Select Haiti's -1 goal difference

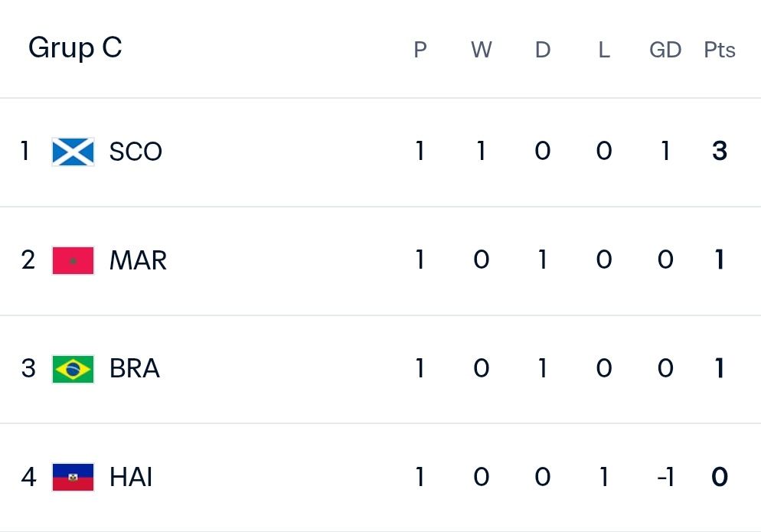click(665, 477)
